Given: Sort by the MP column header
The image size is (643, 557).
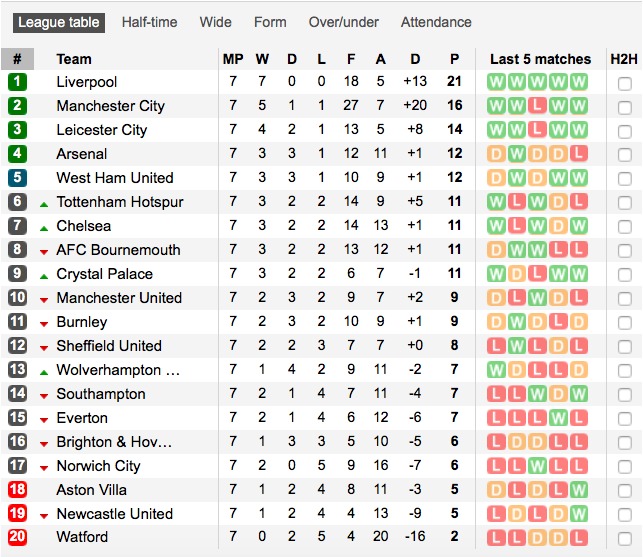Looking at the screenshot, I should coord(233,59).
